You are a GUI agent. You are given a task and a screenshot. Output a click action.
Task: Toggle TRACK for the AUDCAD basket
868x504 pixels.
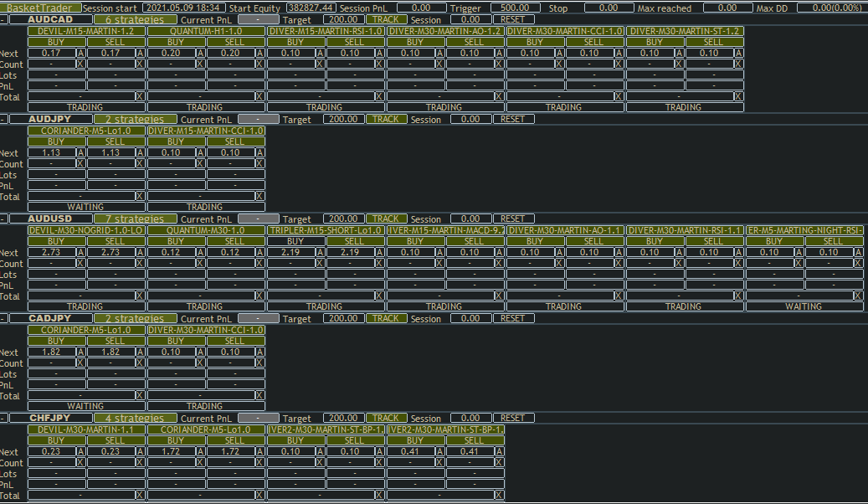[x=387, y=19]
